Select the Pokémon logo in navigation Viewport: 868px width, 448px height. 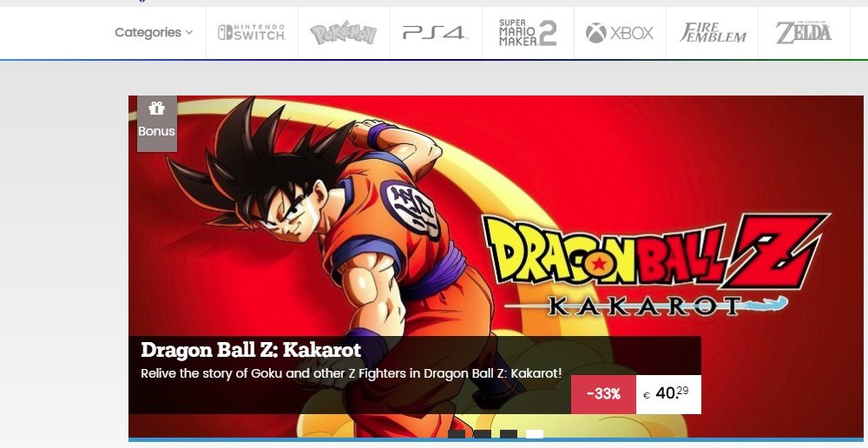343,33
